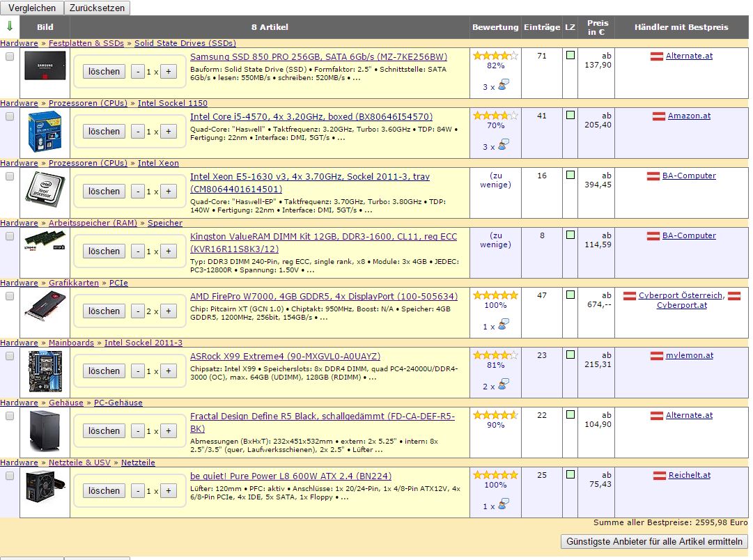Decrease quantity of AMD FirePro W7000 with minus

click(x=138, y=311)
